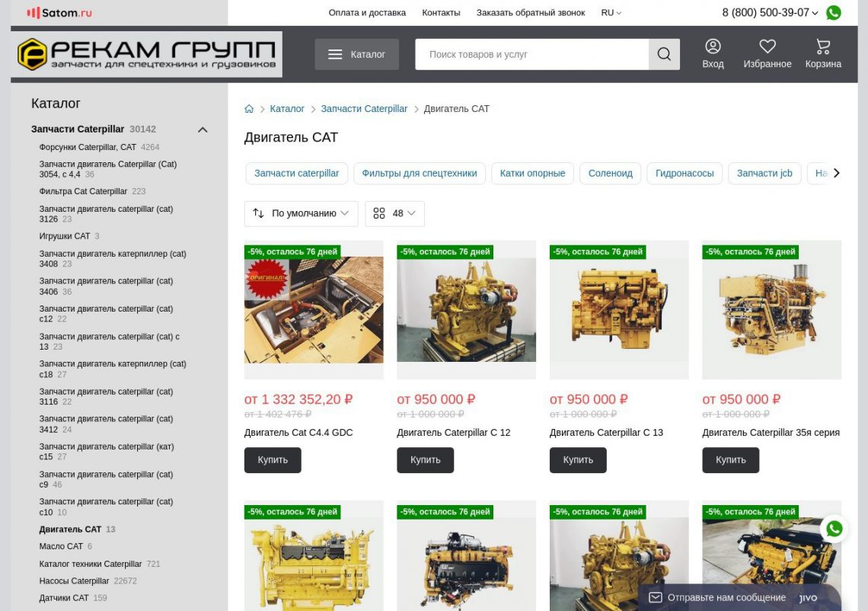Open the caterpillar (cat) c9 parts category

click(x=106, y=479)
